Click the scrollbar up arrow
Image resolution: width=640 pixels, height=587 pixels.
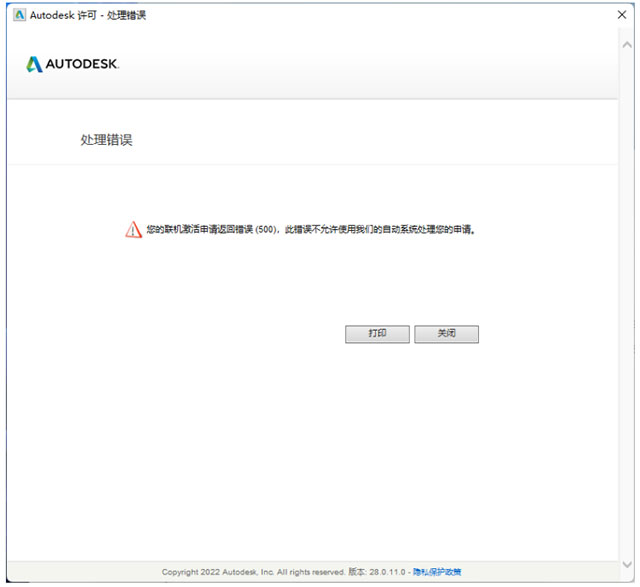click(627, 45)
